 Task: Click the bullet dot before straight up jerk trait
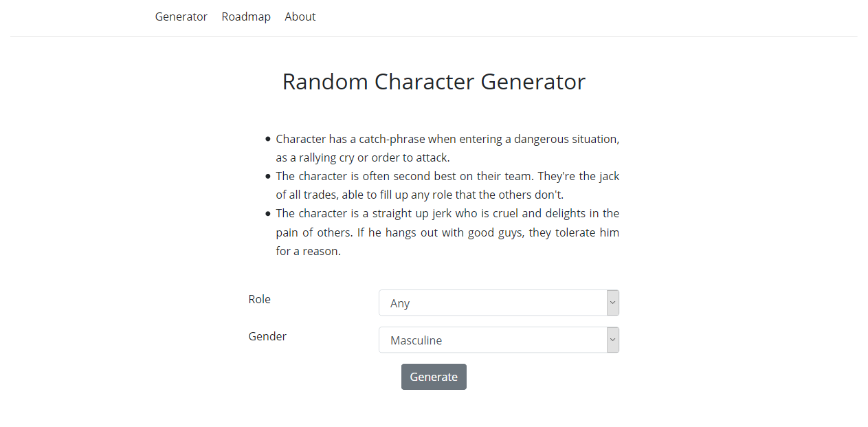pyautogui.click(x=268, y=213)
